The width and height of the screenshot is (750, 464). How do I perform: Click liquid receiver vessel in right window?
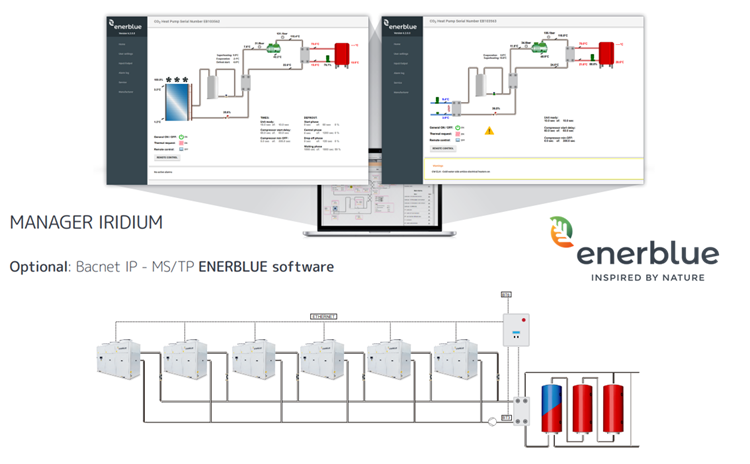coord(481,85)
